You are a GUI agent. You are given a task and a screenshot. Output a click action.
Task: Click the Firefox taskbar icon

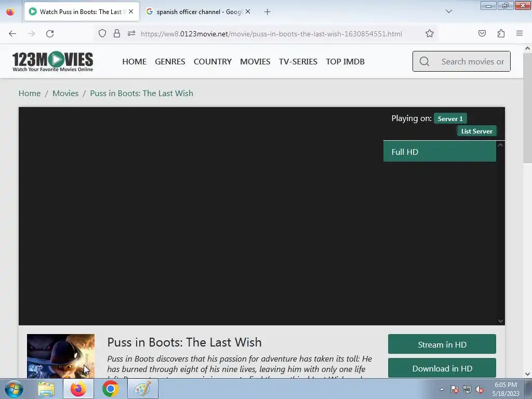(78, 389)
